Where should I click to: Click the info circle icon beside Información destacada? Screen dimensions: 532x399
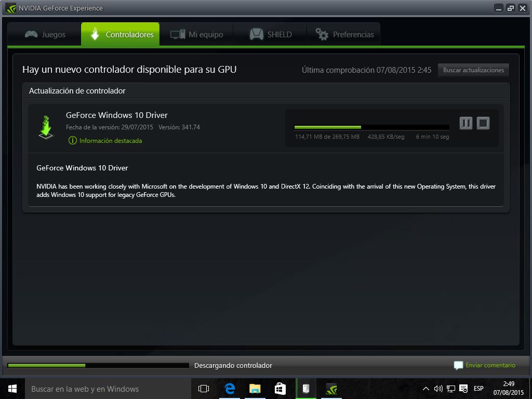[x=73, y=140]
